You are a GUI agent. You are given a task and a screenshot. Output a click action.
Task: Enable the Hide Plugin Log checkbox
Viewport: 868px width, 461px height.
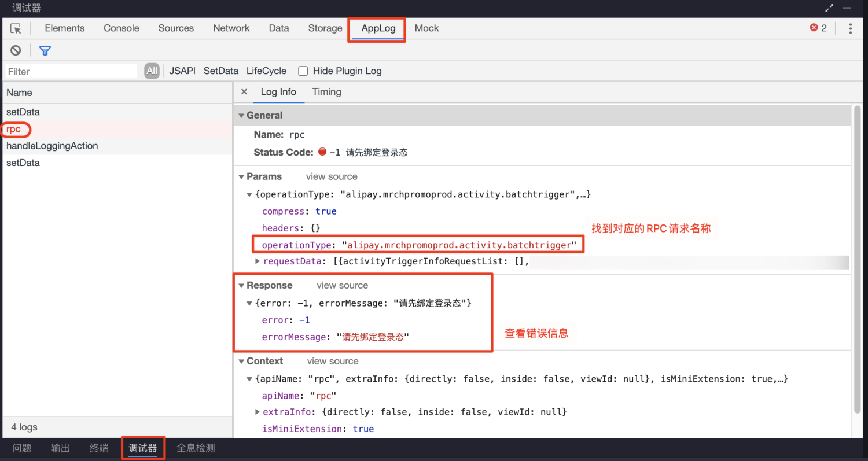click(x=303, y=71)
